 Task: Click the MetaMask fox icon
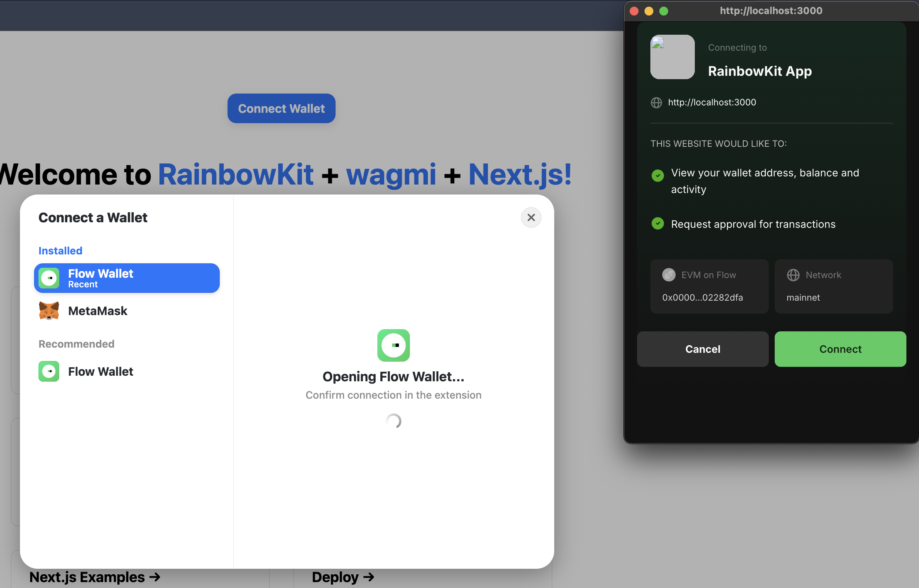point(49,310)
